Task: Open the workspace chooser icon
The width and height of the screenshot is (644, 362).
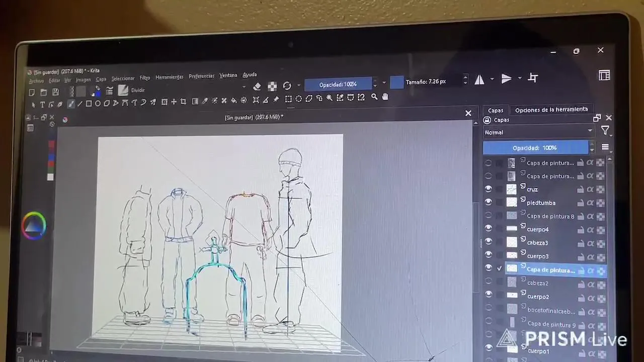Action: (604, 75)
